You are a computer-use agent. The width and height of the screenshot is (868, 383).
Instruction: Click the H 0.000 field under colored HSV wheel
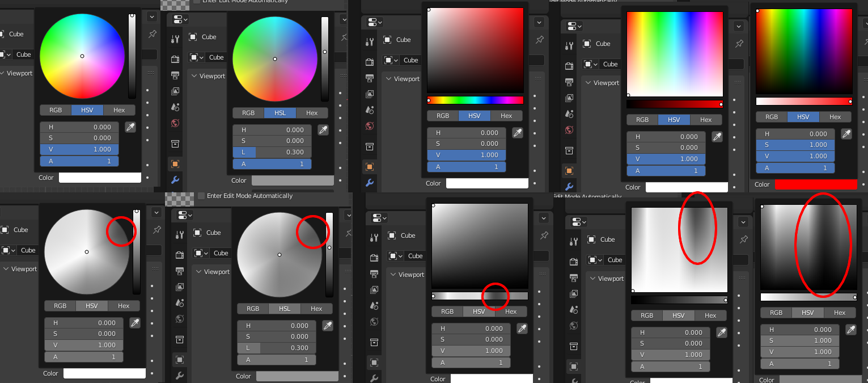[x=79, y=127]
